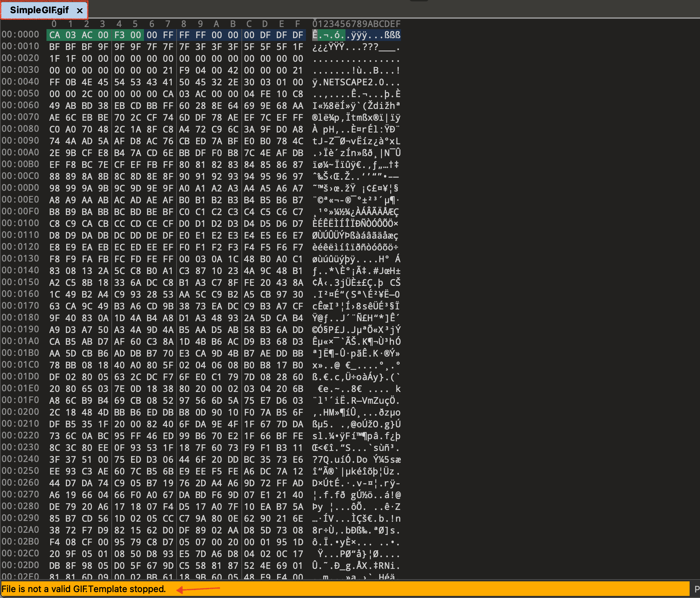Select byte 2C in row 00:0050
The width and height of the screenshot is (700, 598).
pos(87,94)
